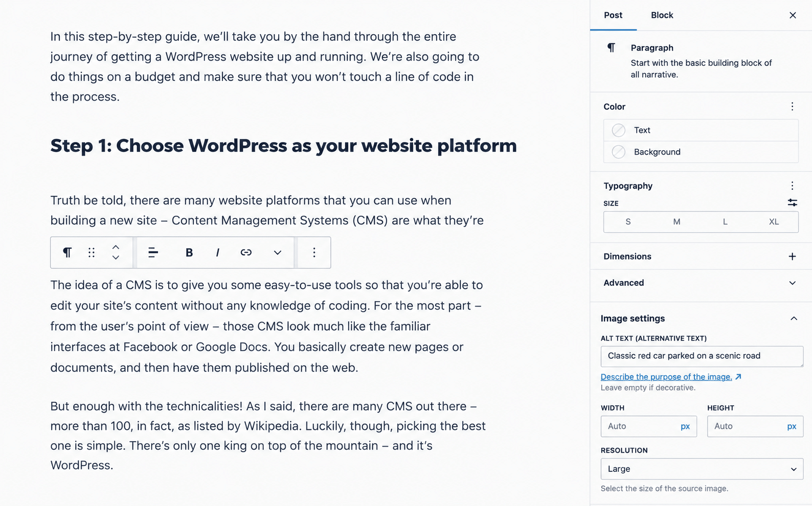Open Typography panel options menu
This screenshot has height=506, width=812.
click(792, 186)
